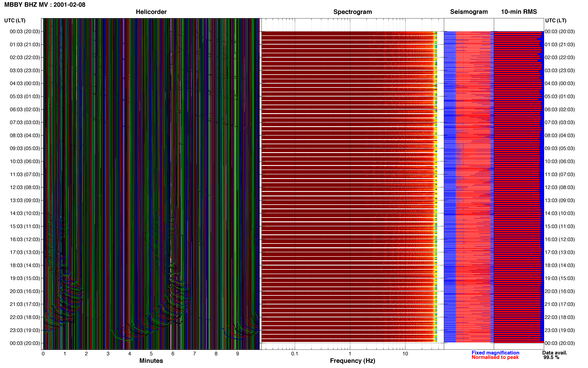The height and width of the screenshot is (368, 588).
Task: Click minute tick '0' under the Helicorder
Action: pyautogui.click(x=43, y=354)
